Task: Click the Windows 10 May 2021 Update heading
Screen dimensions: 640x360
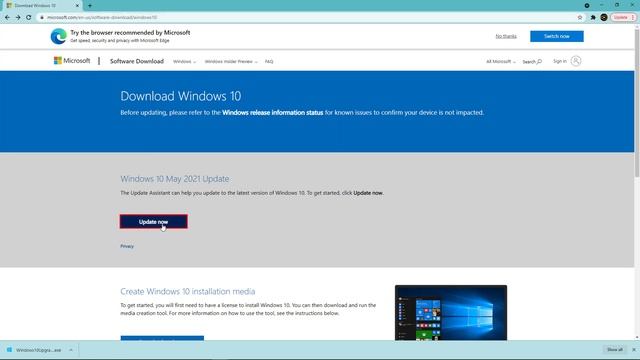Action: (x=175, y=179)
